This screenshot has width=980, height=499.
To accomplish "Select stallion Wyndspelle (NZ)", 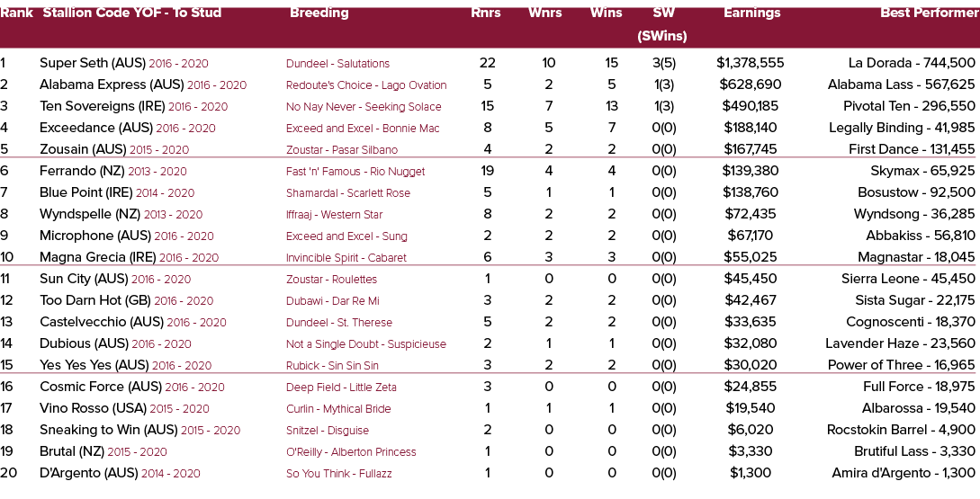I will coord(90,214).
